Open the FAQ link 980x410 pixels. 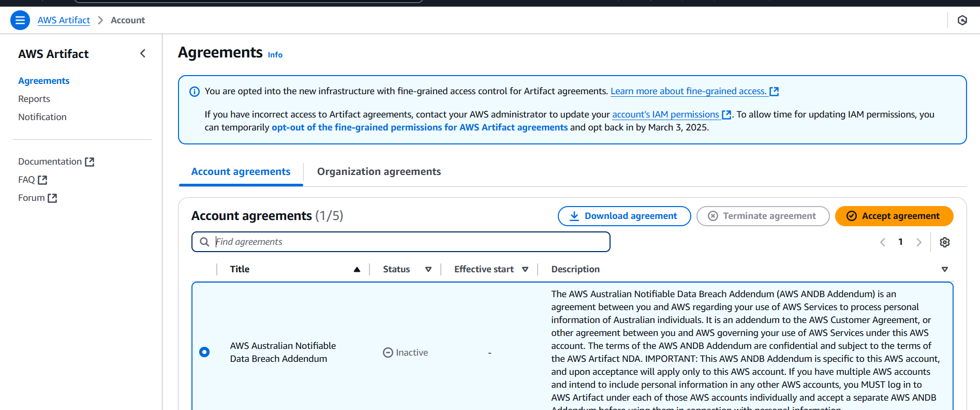pyautogui.click(x=26, y=180)
